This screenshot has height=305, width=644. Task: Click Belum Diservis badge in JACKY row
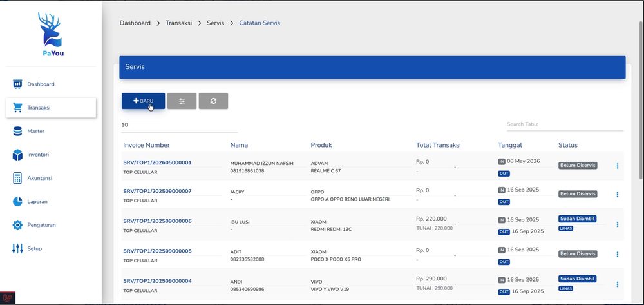pyautogui.click(x=578, y=194)
